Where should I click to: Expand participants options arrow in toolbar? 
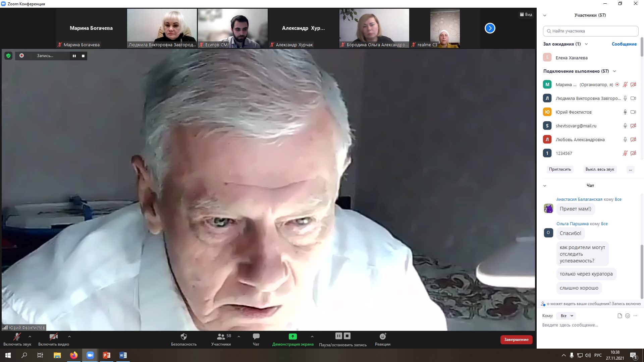click(x=239, y=336)
